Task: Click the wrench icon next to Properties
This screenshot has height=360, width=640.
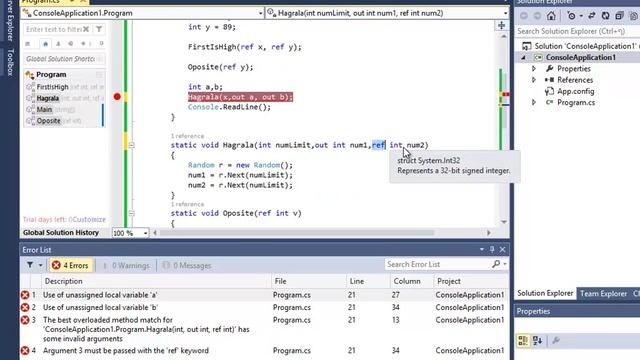Action: [549, 69]
